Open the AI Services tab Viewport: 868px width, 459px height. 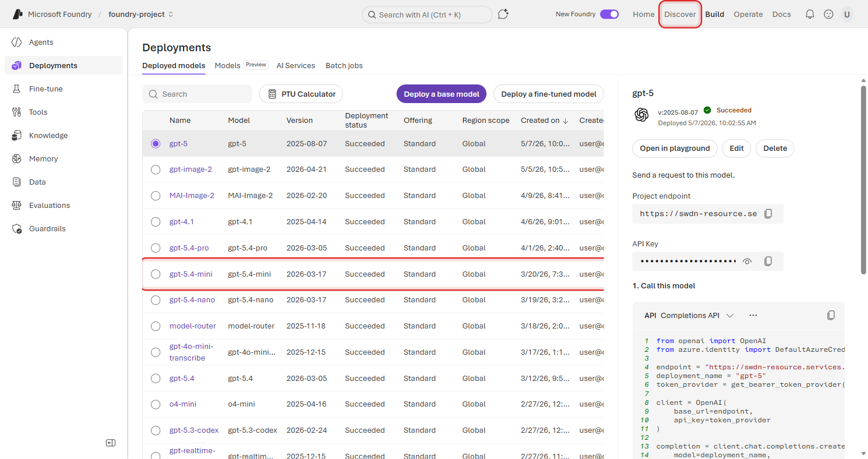coord(296,65)
